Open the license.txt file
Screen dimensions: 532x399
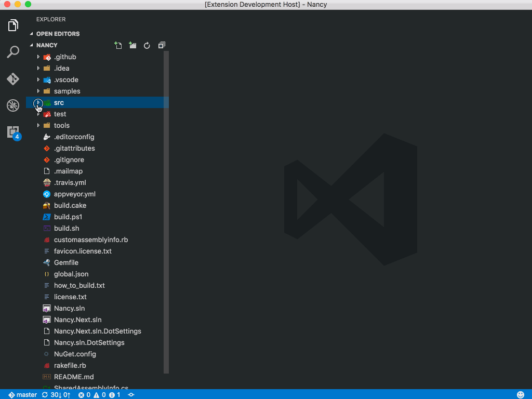click(97, 297)
